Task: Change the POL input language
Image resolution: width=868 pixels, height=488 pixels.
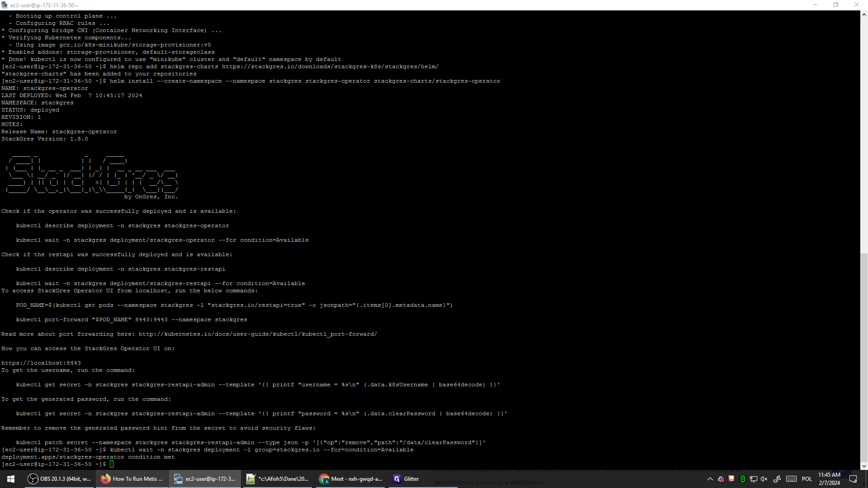Action: (x=807, y=479)
